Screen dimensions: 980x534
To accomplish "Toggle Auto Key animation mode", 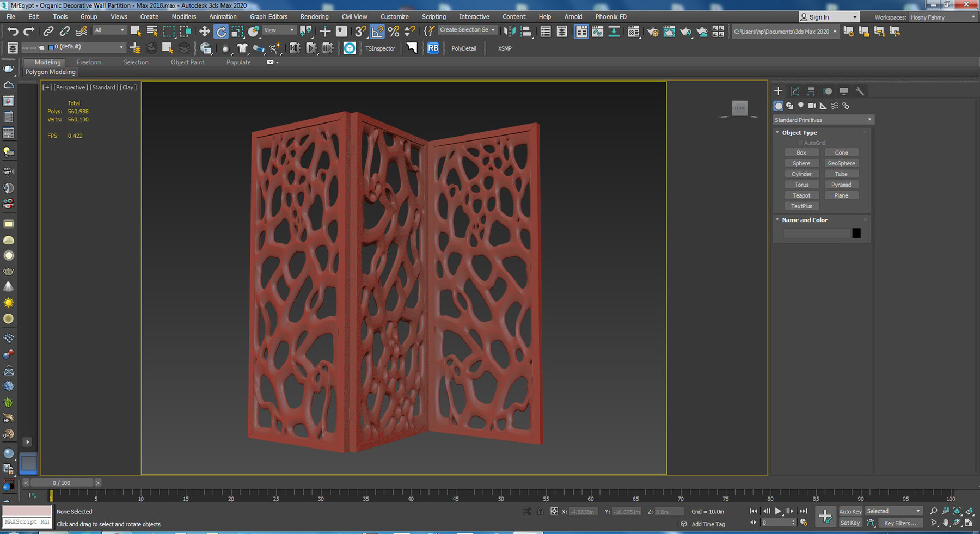I will pyautogui.click(x=850, y=511).
